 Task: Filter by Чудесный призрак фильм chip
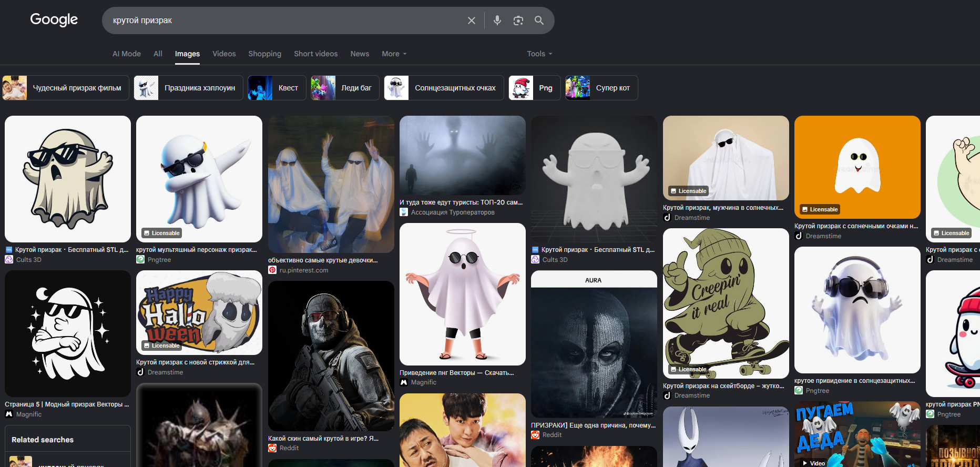pos(66,88)
